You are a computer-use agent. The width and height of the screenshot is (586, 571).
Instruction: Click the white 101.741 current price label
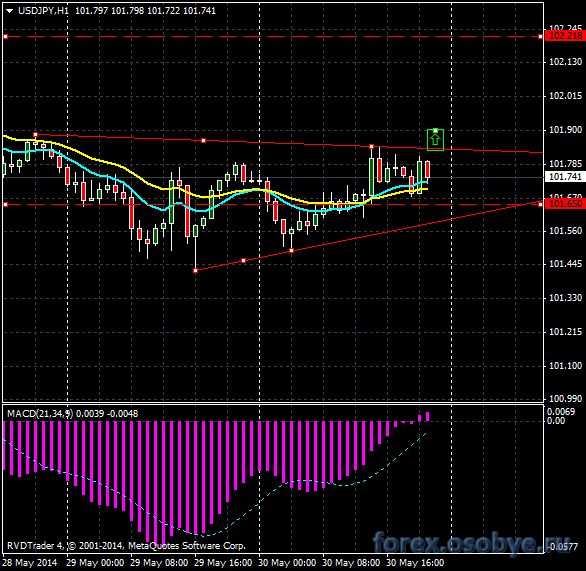565,176
